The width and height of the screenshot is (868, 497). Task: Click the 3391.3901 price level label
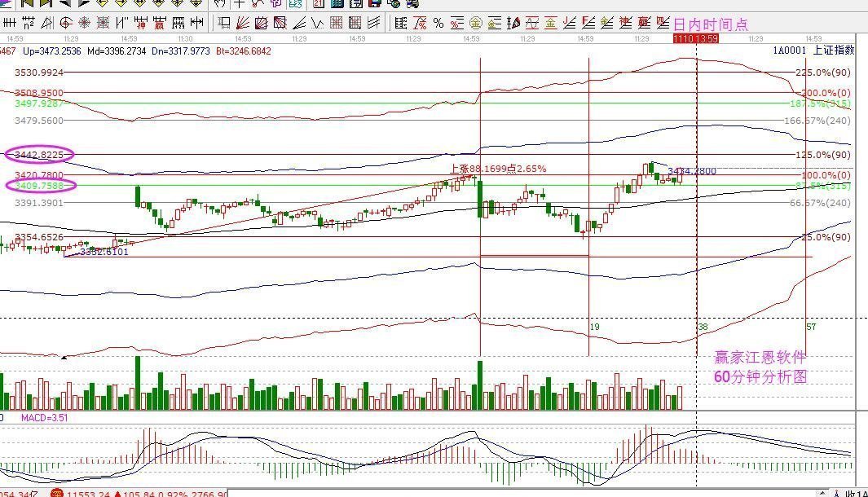click(39, 203)
